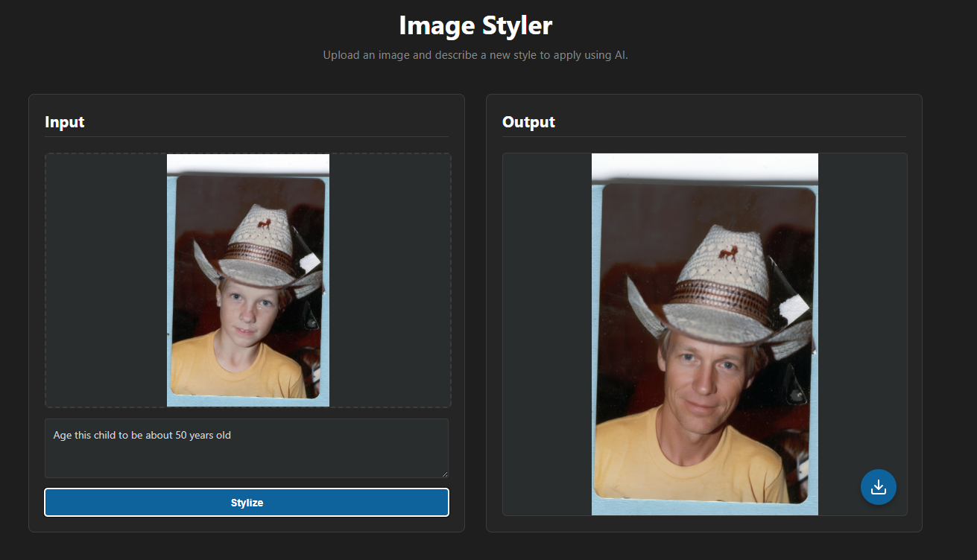Select the uploaded input photo thumbnail
The height and width of the screenshot is (560, 977).
click(x=248, y=280)
